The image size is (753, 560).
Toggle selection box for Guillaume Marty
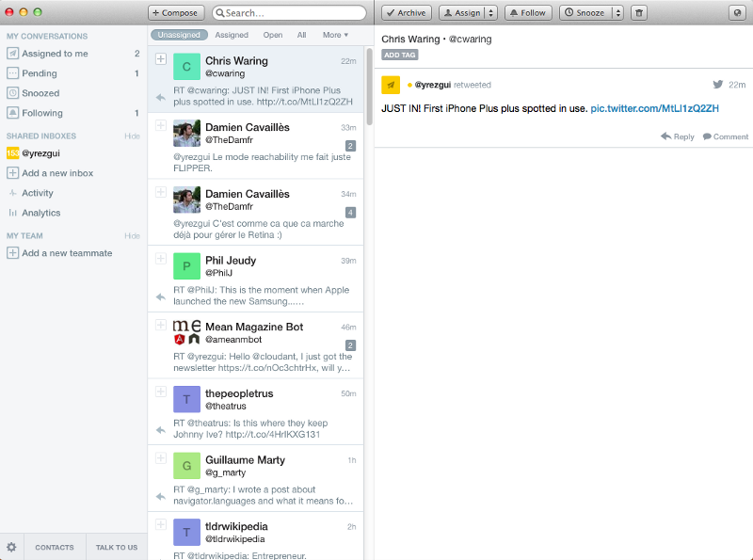coord(161,458)
